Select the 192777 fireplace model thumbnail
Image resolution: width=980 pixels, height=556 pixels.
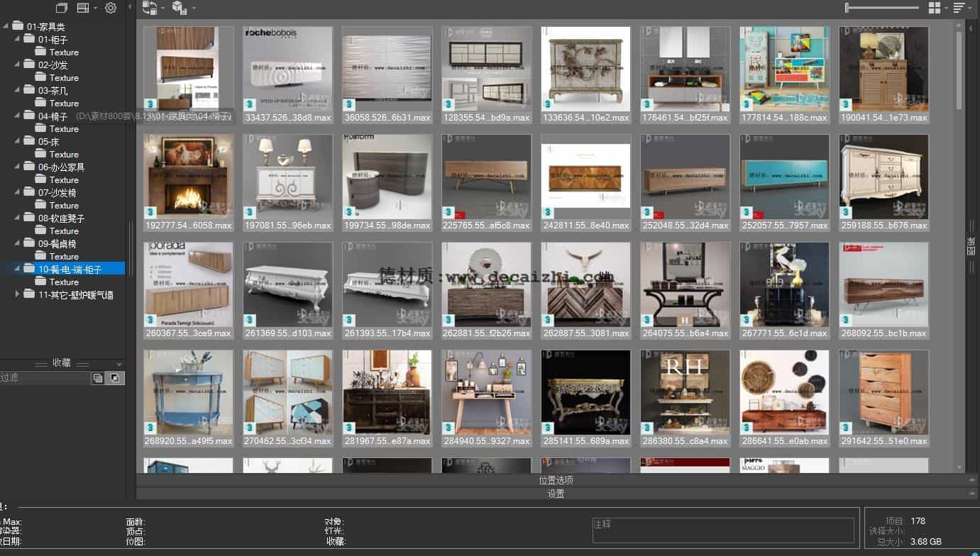coord(188,177)
